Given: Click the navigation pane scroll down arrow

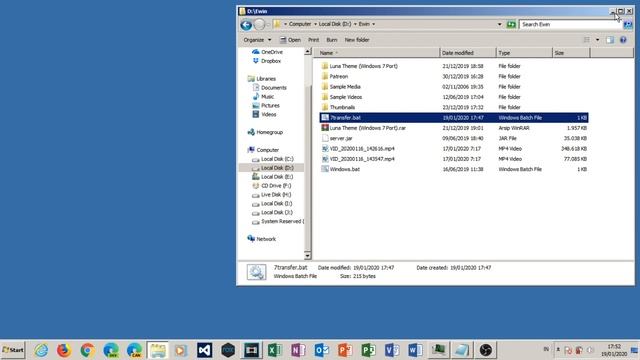Looking at the screenshot, I should pyautogui.click(x=308, y=256).
